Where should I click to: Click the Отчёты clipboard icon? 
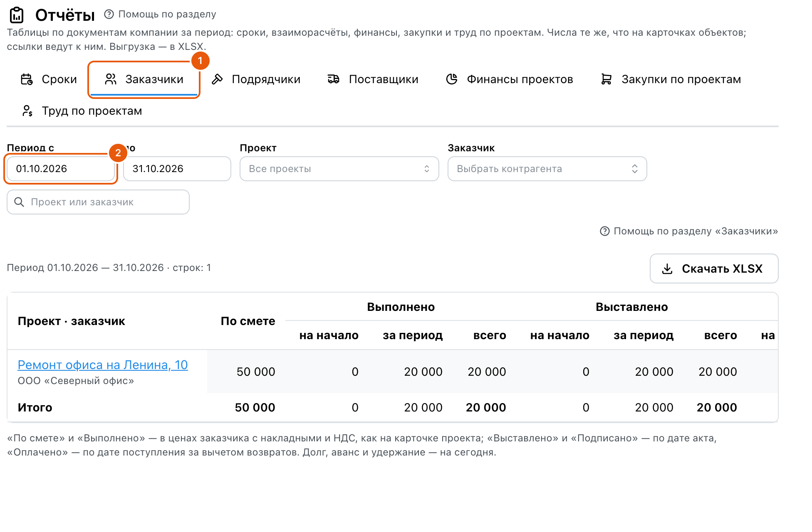tap(17, 15)
